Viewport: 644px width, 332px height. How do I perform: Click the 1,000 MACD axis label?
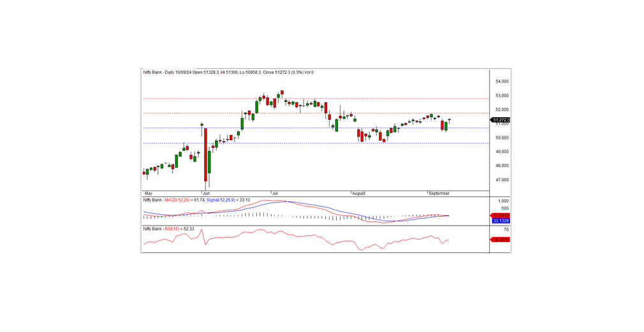[x=504, y=201]
